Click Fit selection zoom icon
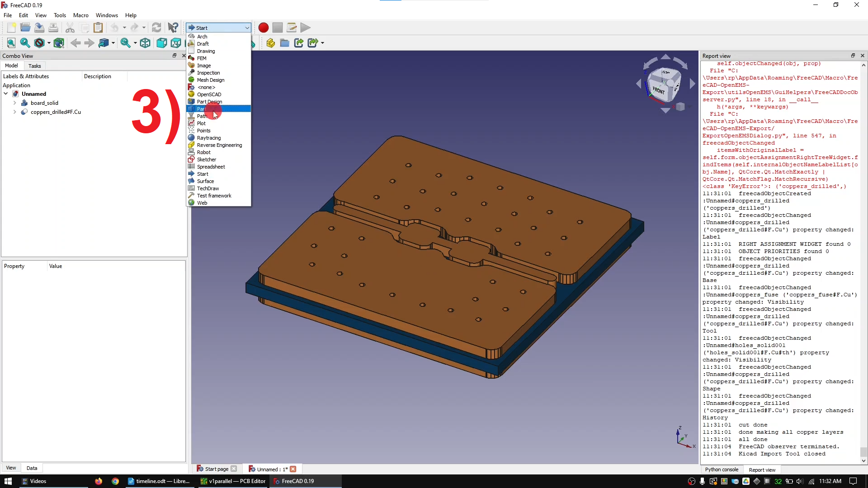 25,43
